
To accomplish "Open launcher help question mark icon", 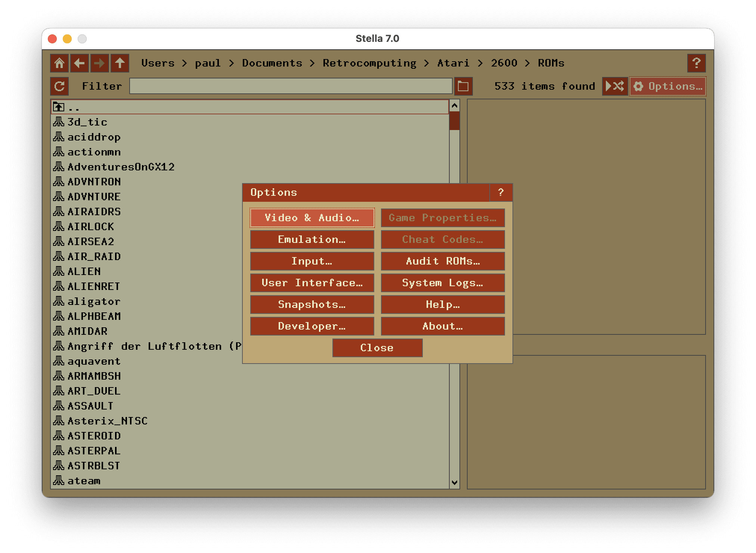I will coord(696,63).
